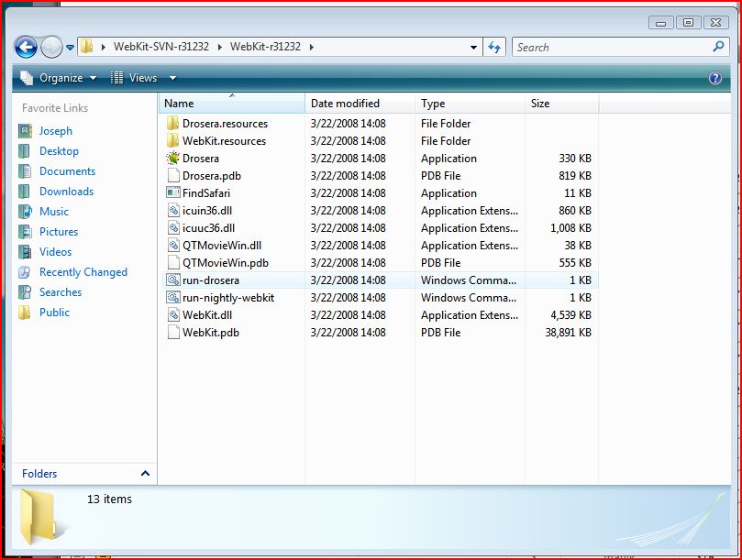Select the WebKit.dll file icon
Viewport: 742px width, 560px height.
click(x=173, y=315)
